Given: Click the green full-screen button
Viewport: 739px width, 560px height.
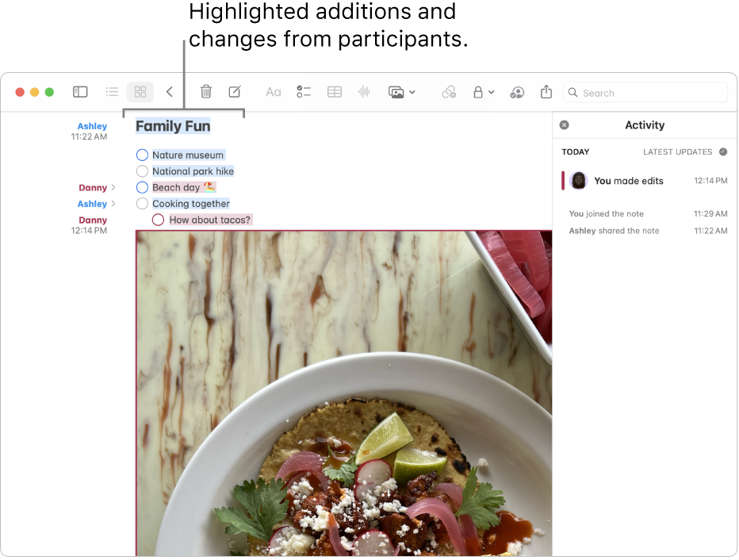Looking at the screenshot, I should click(x=49, y=92).
